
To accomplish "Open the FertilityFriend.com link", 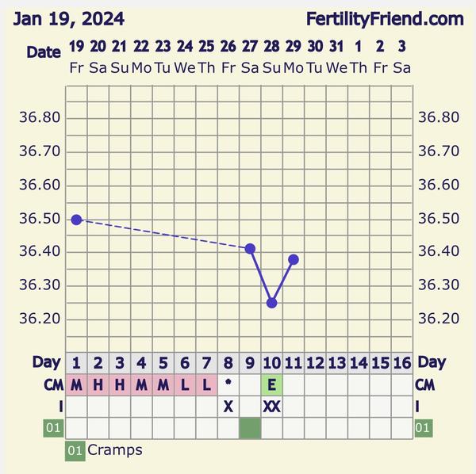I will pos(385,18).
